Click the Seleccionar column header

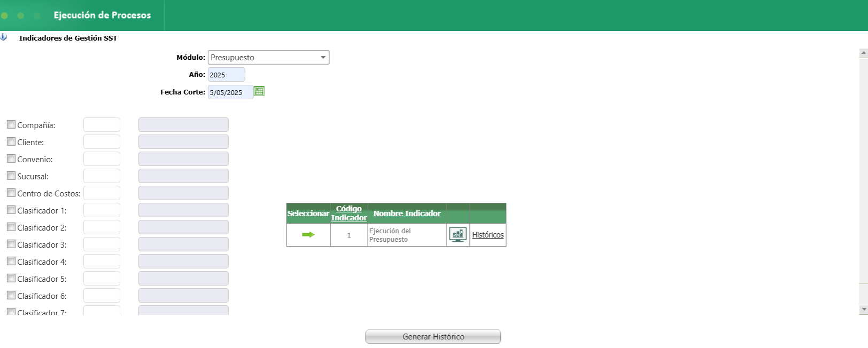pos(308,213)
